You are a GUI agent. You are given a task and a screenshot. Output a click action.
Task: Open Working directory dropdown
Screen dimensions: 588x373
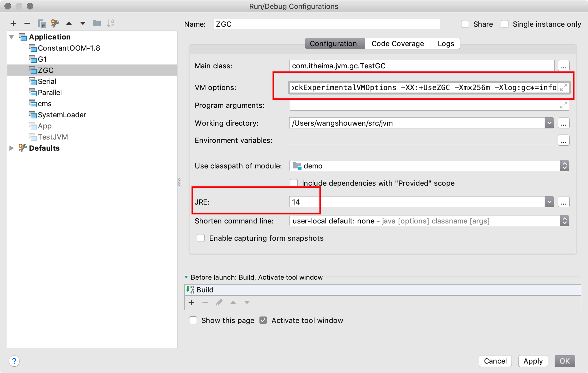tap(549, 123)
